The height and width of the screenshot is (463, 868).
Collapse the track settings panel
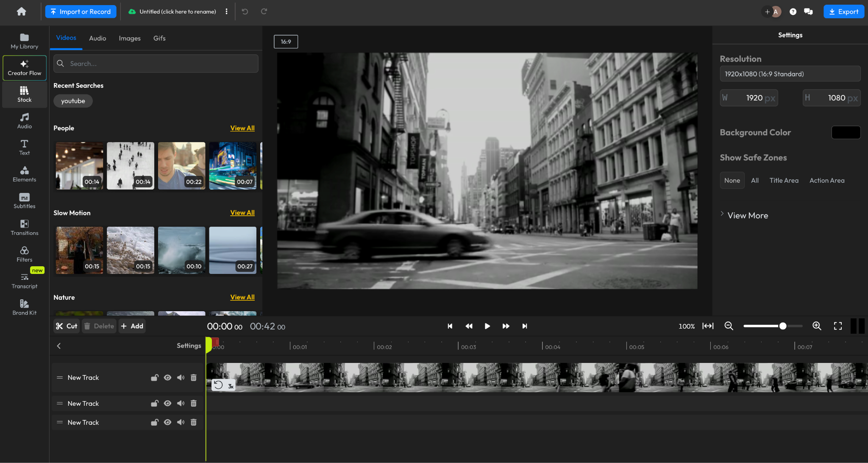point(58,346)
